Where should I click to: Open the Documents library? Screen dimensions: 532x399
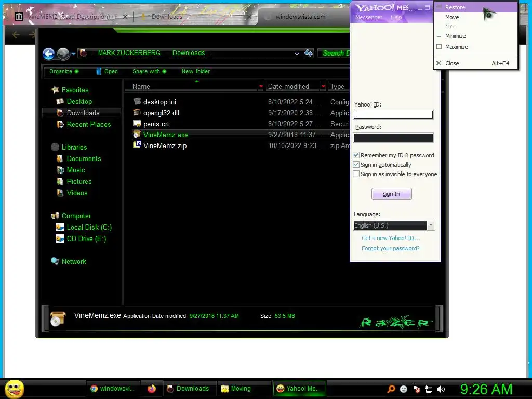[x=84, y=159]
